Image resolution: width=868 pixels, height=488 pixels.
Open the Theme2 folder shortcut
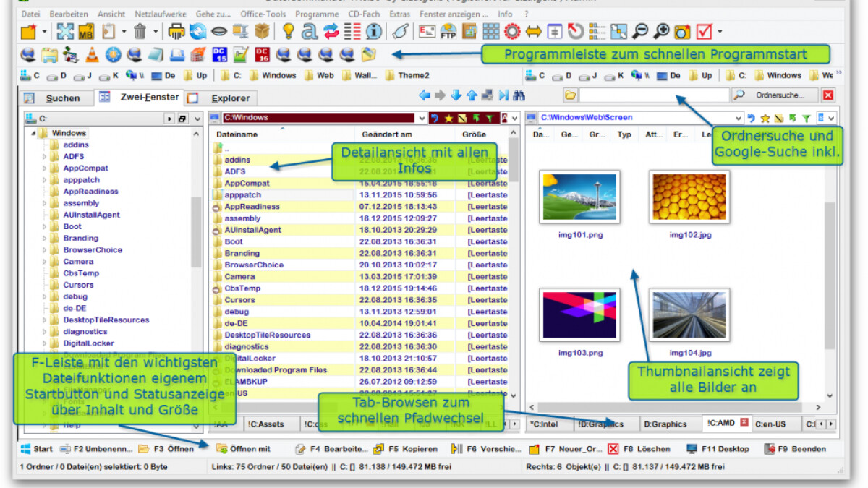click(x=408, y=75)
